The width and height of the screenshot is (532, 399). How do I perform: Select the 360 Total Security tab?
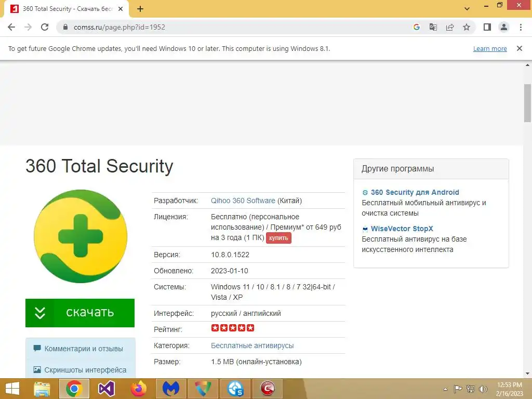point(66,9)
